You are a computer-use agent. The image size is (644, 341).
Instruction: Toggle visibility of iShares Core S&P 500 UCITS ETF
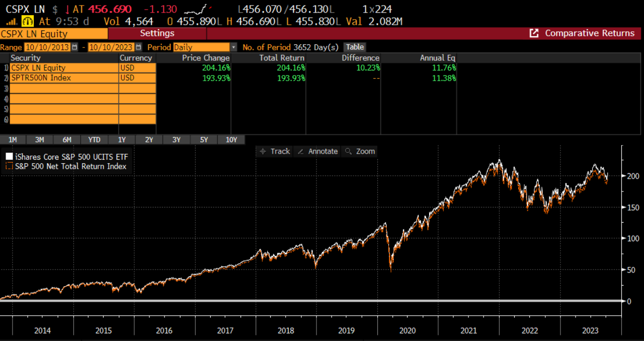point(9,156)
